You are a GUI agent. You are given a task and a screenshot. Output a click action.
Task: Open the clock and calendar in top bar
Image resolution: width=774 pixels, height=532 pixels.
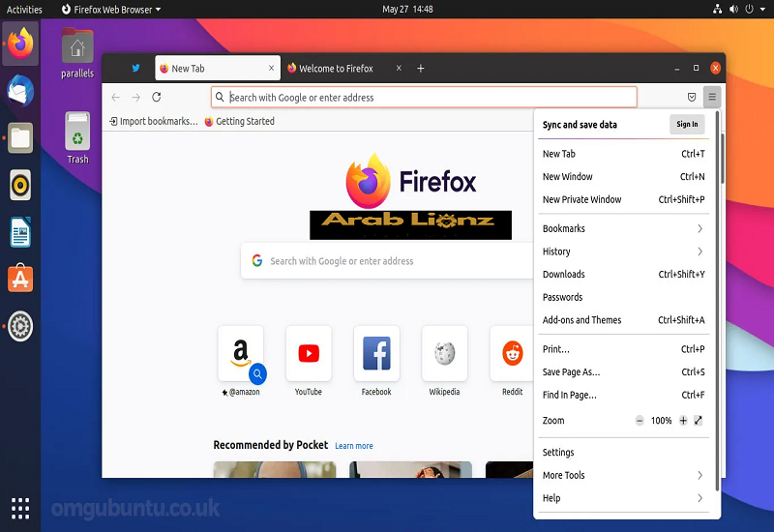(x=407, y=9)
